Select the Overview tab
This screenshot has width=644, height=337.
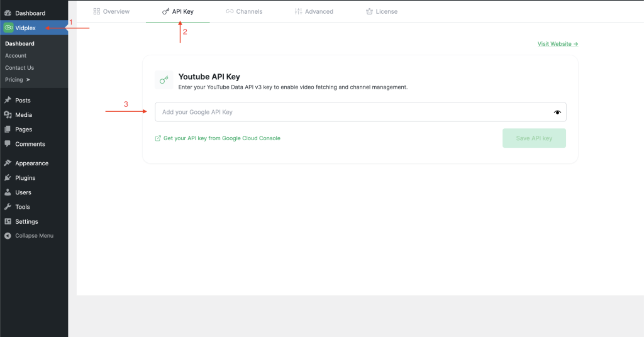[111, 11]
